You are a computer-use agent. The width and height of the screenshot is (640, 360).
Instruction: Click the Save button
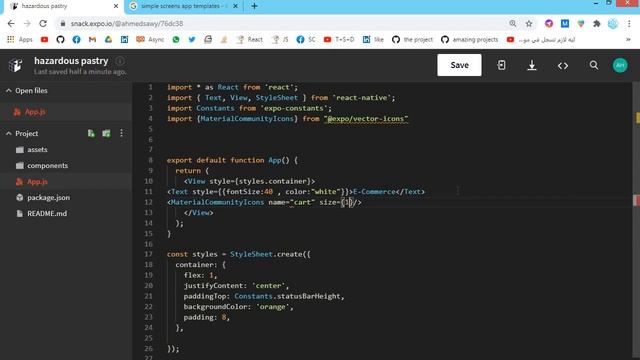[x=459, y=65]
